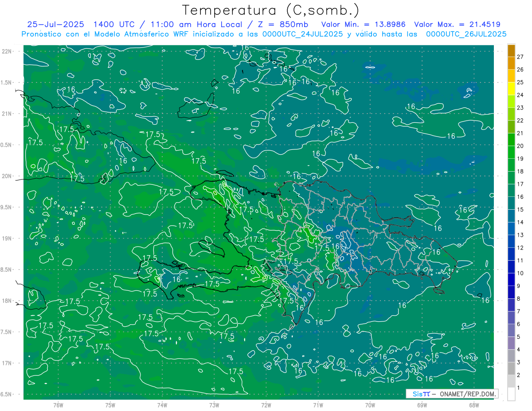Click the blue 'Sisπ' logo text

421,394
